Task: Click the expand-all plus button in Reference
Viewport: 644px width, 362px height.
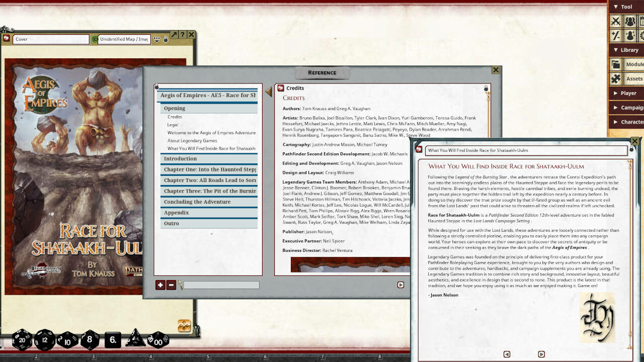Action: click(x=160, y=285)
